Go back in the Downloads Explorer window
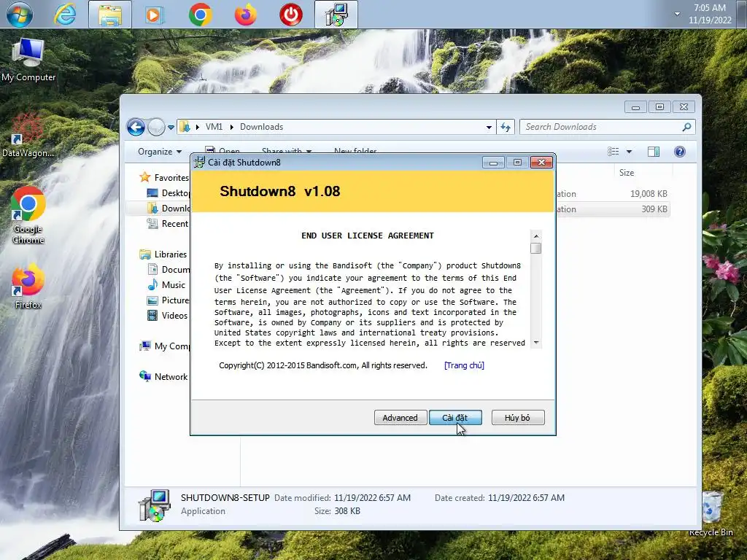The width and height of the screenshot is (747, 560). 136,127
